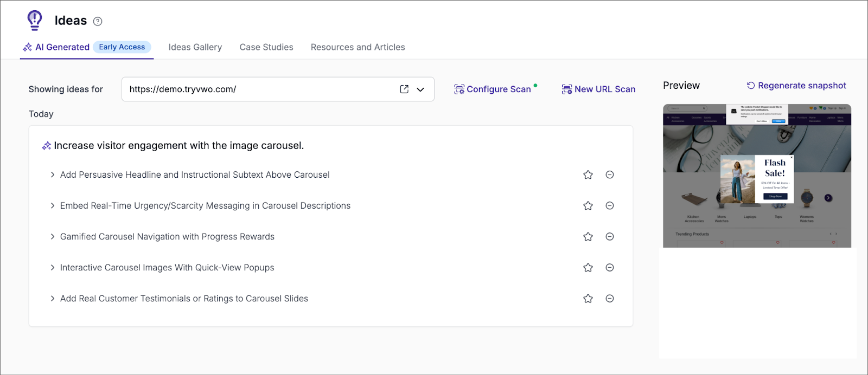Star the Persuasive Headline idea

(588, 174)
